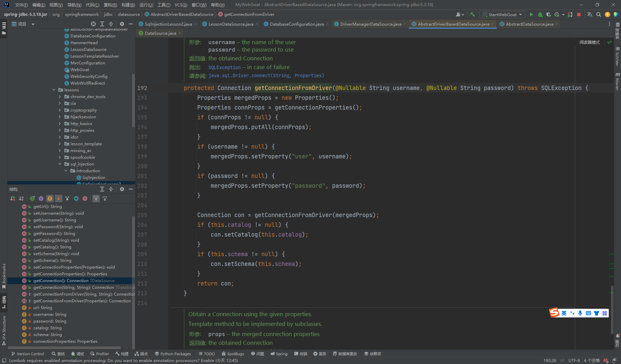The image size is (621, 364).
Task: Build project with the hammer icon
Action: (472, 14)
